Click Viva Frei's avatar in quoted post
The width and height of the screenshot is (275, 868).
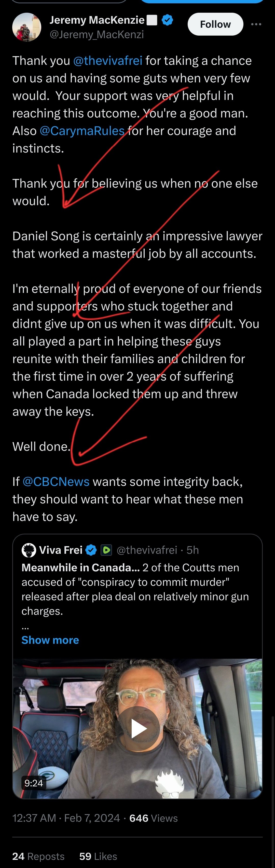(29, 550)
